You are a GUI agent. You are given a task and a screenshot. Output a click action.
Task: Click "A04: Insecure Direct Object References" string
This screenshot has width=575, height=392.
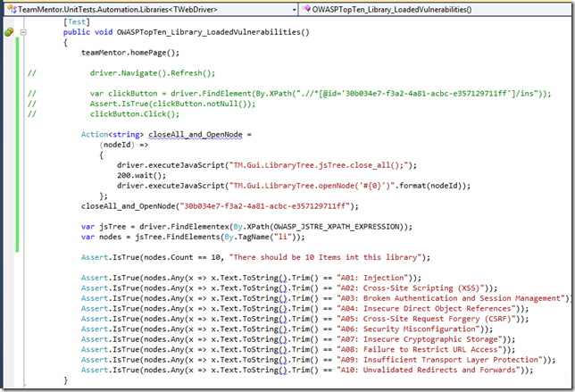pos(427,309)
